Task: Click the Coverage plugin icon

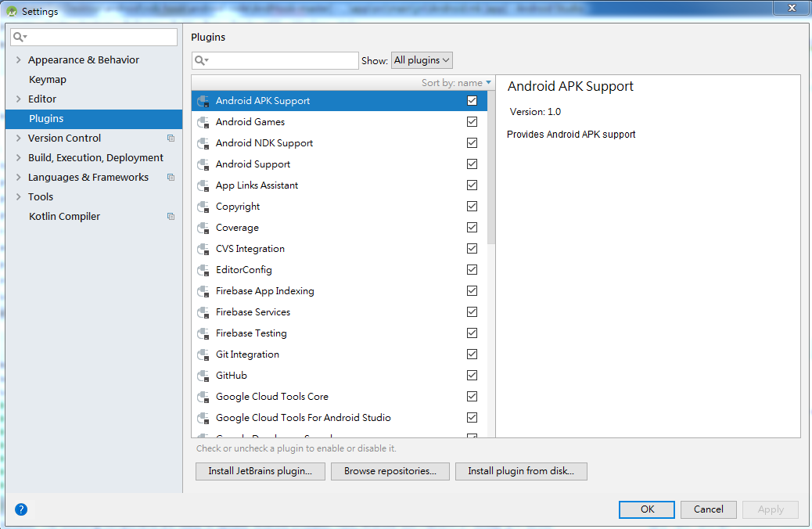Action: tap(203, 228)
